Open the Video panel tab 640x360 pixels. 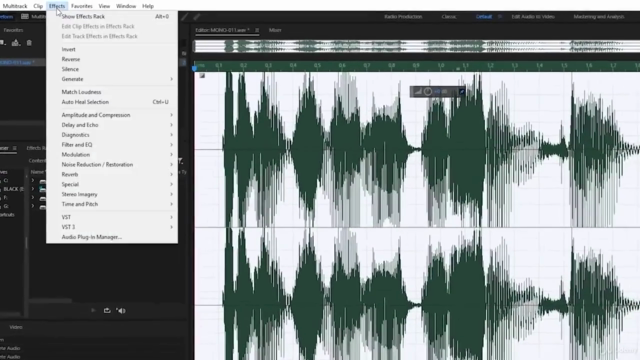point(16,327)
